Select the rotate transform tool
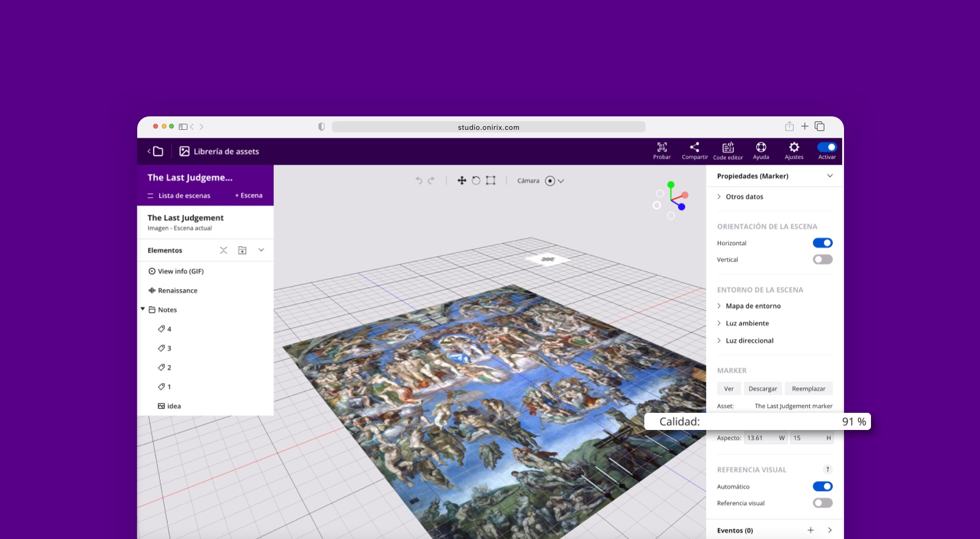The height and width of the screenshot is (539, 980). 476,181
